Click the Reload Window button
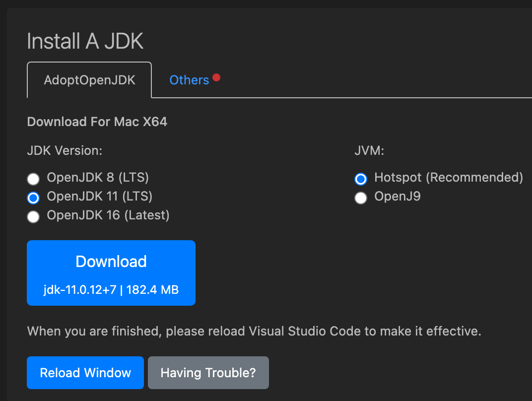The image size is (532, 401). coord(85,372)
